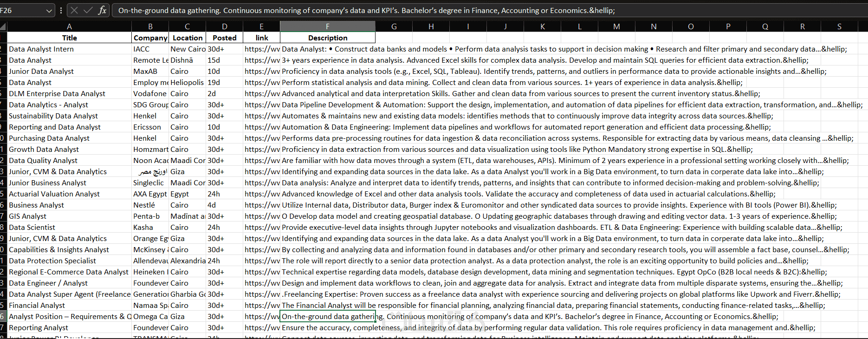Select the "4d" posted cell
Image resolution: width=868 pixels, height=339 pixels.
[x=225, y=205]
